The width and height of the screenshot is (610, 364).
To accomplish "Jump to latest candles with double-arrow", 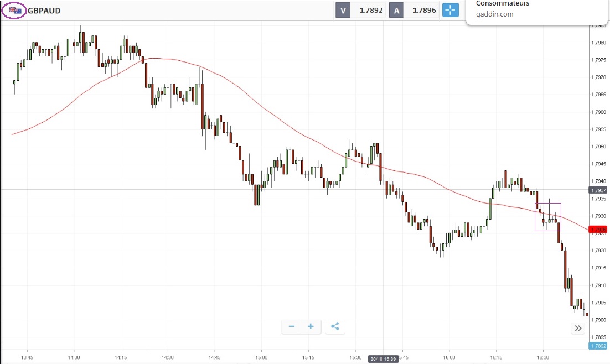I will coord(578,329).
